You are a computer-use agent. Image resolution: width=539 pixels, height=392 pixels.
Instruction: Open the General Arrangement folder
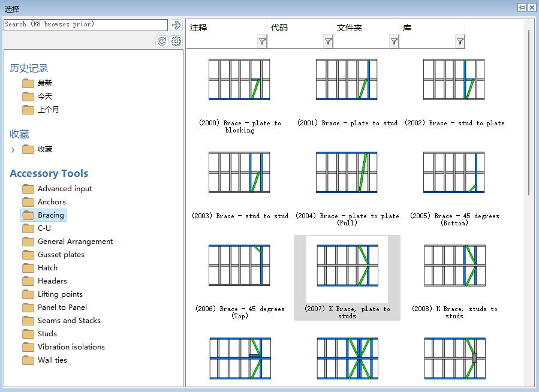pos(67,241)
